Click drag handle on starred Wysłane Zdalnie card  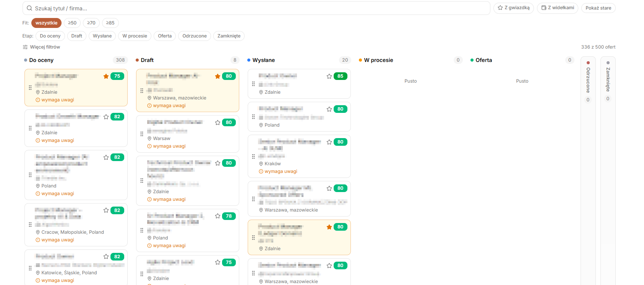click(x=253, y=238)
